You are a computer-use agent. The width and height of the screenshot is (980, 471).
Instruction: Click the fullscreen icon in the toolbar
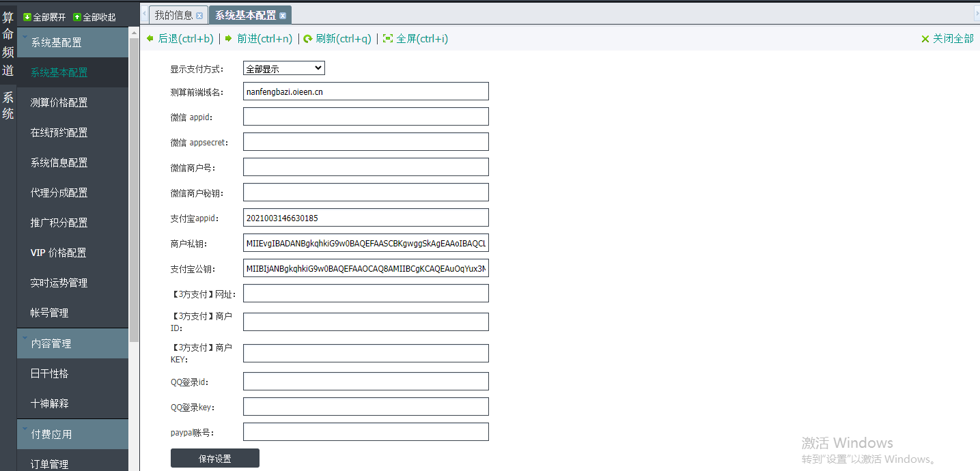[388, 39]
